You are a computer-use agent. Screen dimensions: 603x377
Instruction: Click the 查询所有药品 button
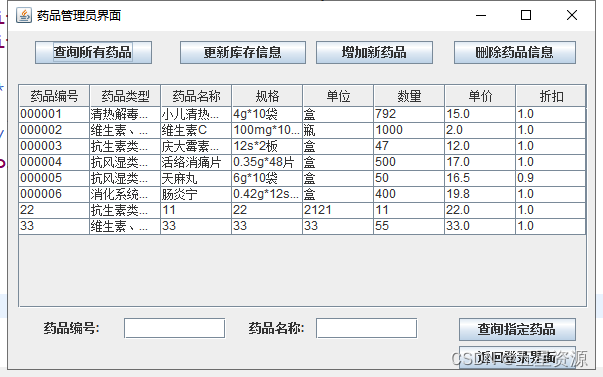click(93, 52)
